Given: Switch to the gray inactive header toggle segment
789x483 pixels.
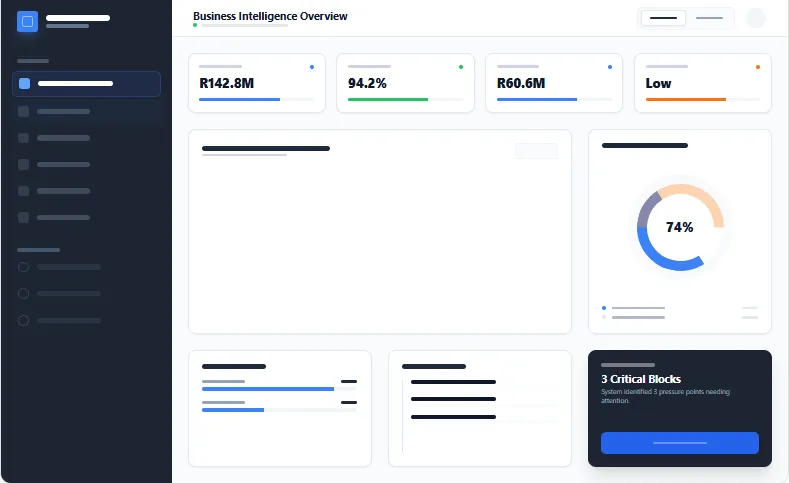Looking at the screenshot, I should tap(709, 18).
